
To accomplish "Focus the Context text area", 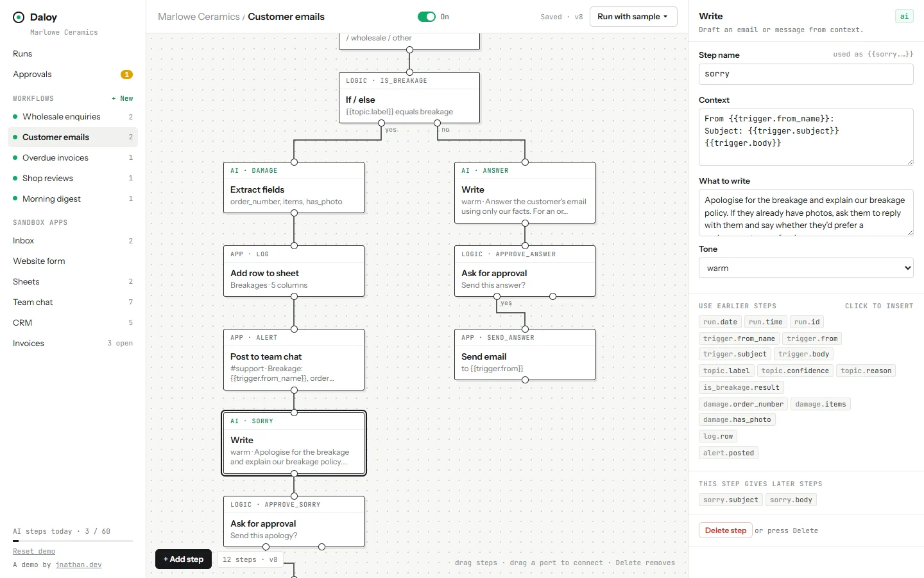I will click(806, 137).
